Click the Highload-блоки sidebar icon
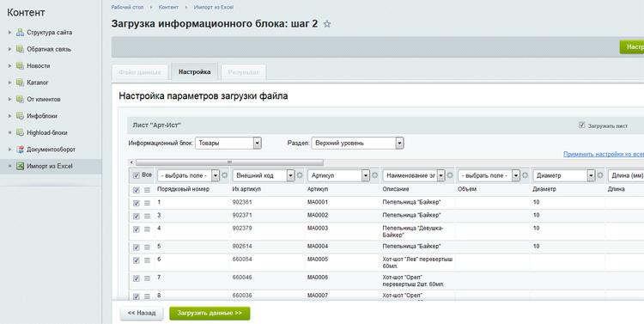 [x=20, y=133]
